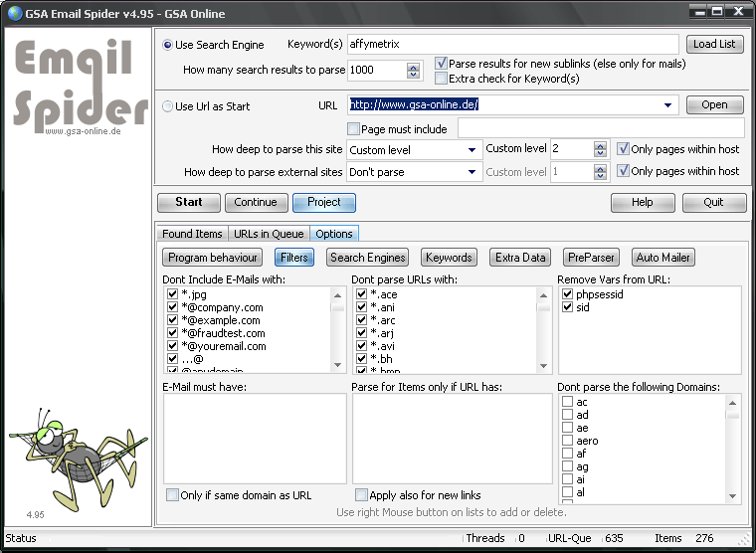Screen dimensions: 756x553
Task: Click the GSA globe icon in title bar
Action: click(x=15, y=13)
